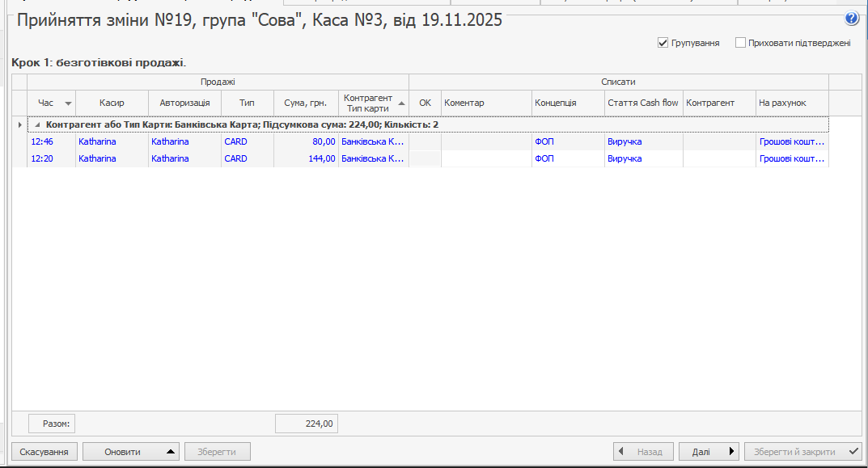Go to next step with Далі

coord(709,452)
